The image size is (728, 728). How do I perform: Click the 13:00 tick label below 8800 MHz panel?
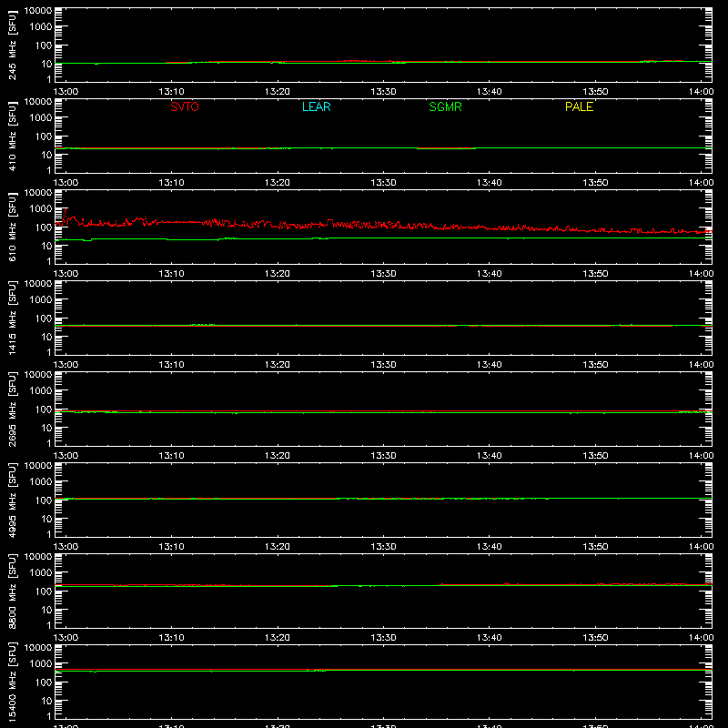66,638
